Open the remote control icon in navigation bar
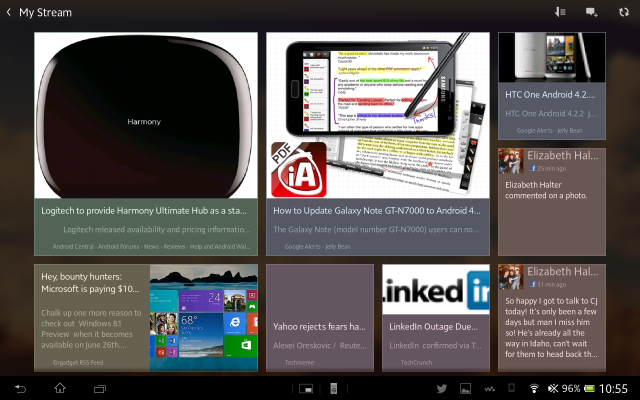 click(333, 389)
